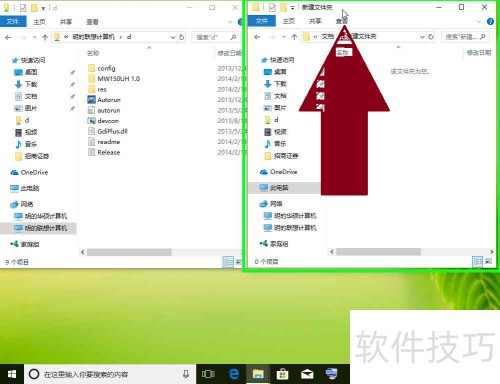
Task: Switch left window to details view icon
Action: [x=228, y=262]
